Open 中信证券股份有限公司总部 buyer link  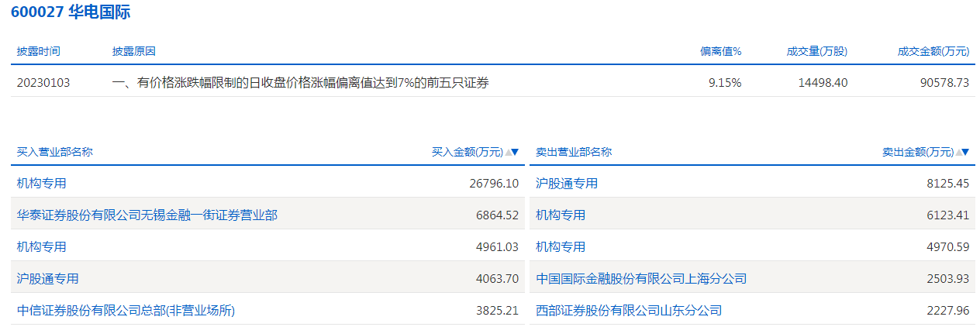tap(126, 311)
